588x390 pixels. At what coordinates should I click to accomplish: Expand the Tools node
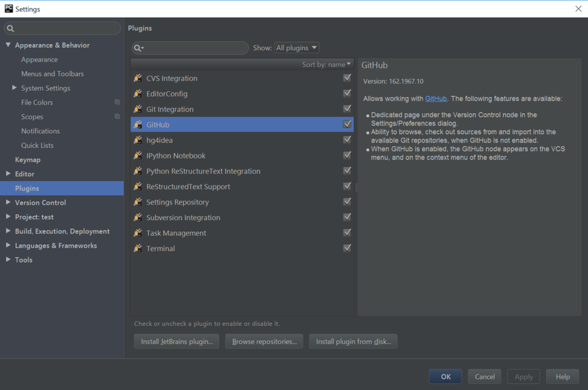(8, 260)
